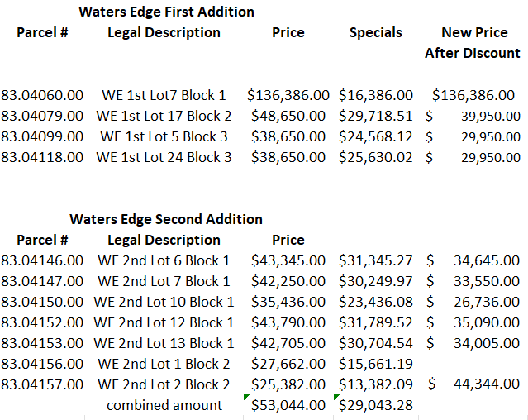Click the "WE 1st Lot 24 Block 3" cell
Viewport: 528px width, 420px height.
[x=164, y=157]
